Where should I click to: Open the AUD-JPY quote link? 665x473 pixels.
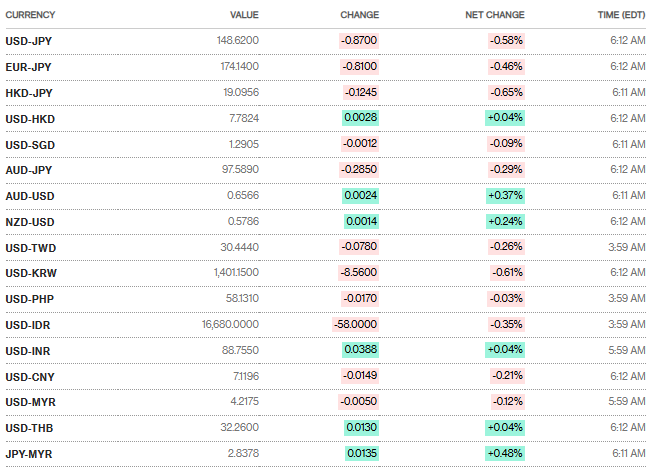(28, 169)
